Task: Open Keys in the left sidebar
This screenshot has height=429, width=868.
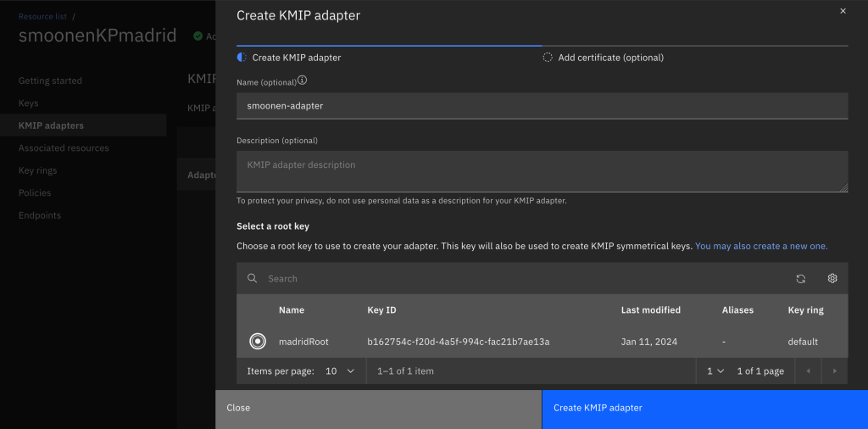Action: pyautogui.click(x=29, y=103)
